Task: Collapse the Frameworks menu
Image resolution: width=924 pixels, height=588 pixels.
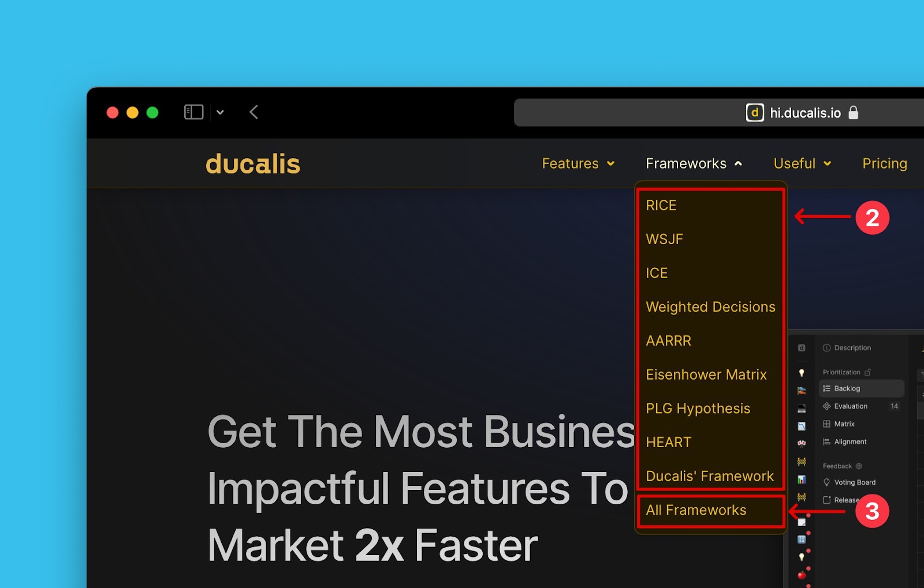Action: [x=693, y=163]
